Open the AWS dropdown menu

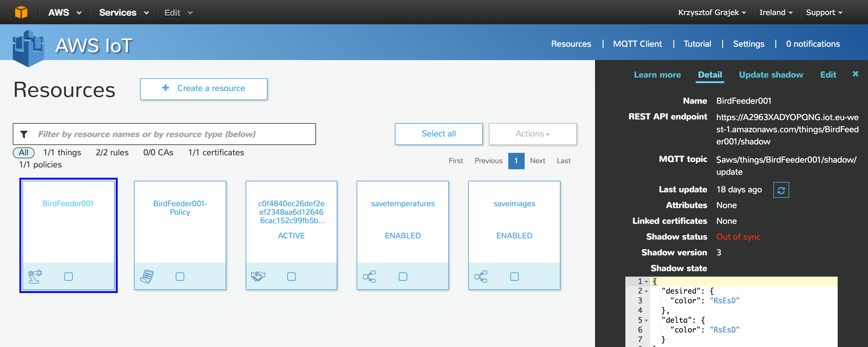pos(65,13)
